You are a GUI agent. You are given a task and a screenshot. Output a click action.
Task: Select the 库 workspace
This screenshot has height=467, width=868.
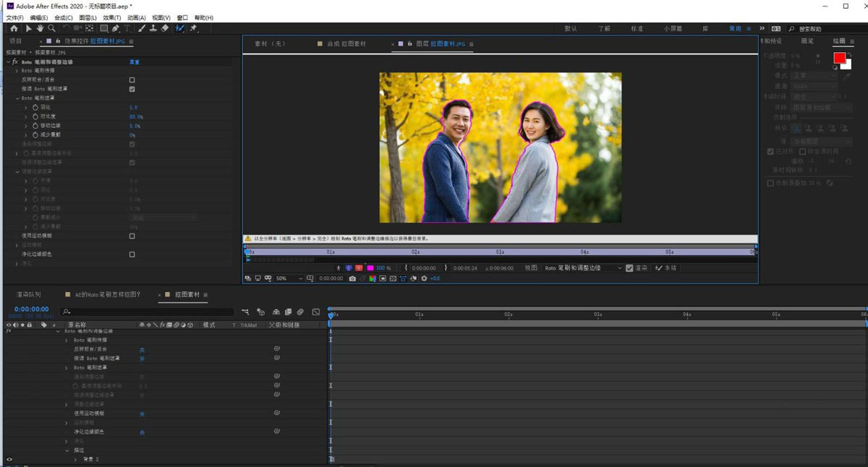(x=705, y=28)
